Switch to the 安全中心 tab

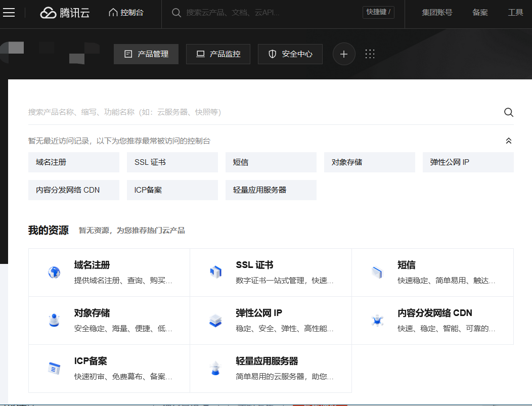tap(290, 54)
